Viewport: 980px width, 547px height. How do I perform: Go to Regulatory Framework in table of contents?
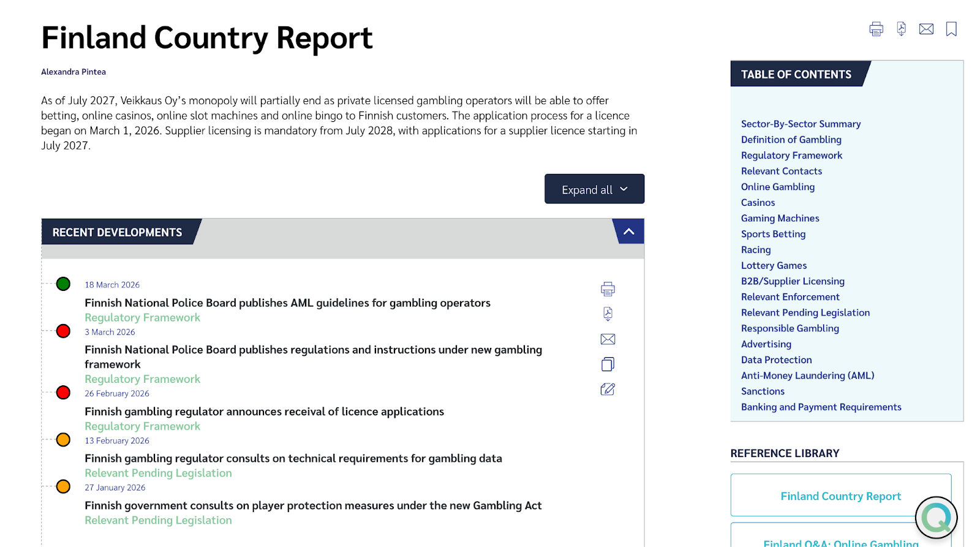791,156
